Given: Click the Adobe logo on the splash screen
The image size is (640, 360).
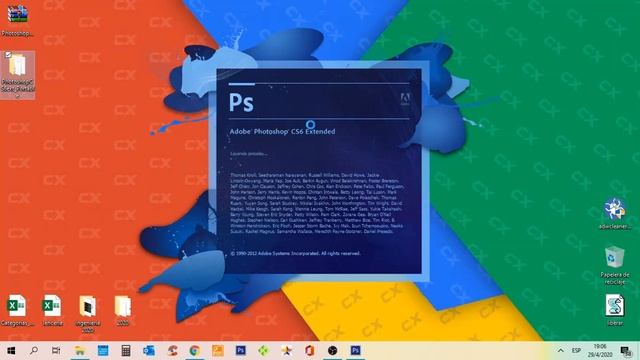Looking at the screenshot, I should coord(405,100).
